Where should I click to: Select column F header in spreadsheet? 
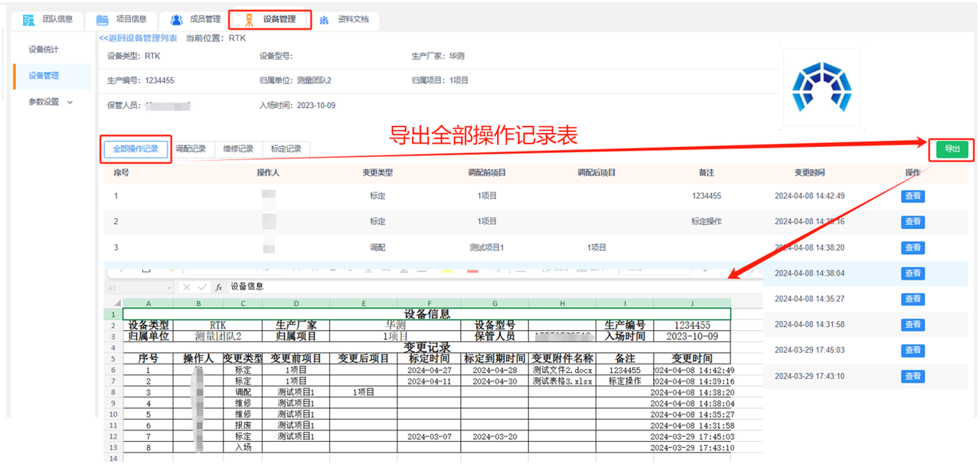[x=429, y=304]
